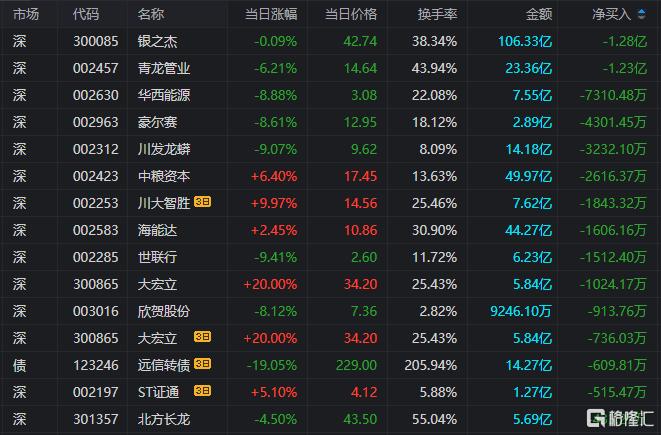Sort by 换手率 column header
The image size is (661, 435).
(437, 14)
